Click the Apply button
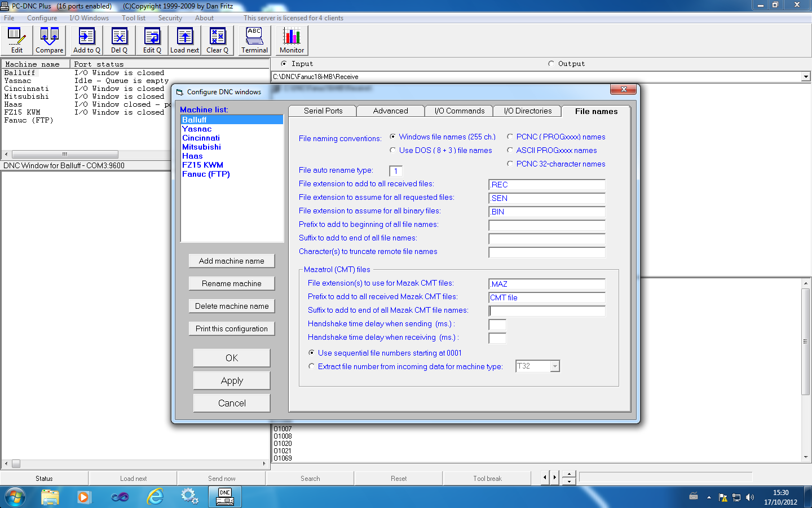The image size is (812, 508). (x=232, y=380)
